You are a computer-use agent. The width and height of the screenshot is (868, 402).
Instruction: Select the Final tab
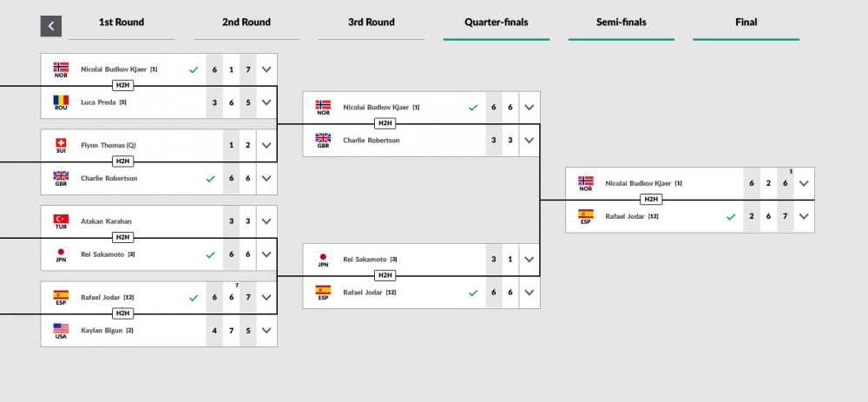pyautogui.click(x=746, y=23)
